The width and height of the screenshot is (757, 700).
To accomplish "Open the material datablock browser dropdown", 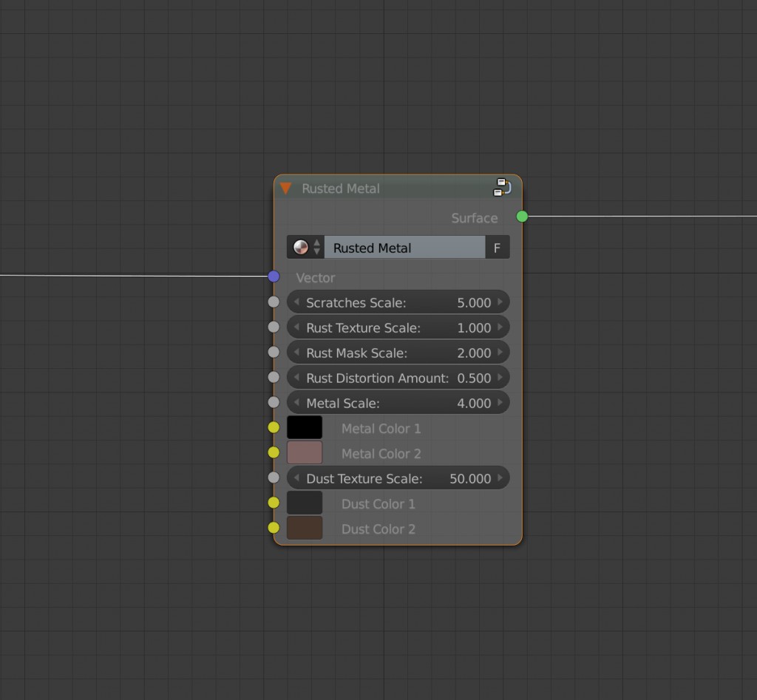I will (317, 247).
